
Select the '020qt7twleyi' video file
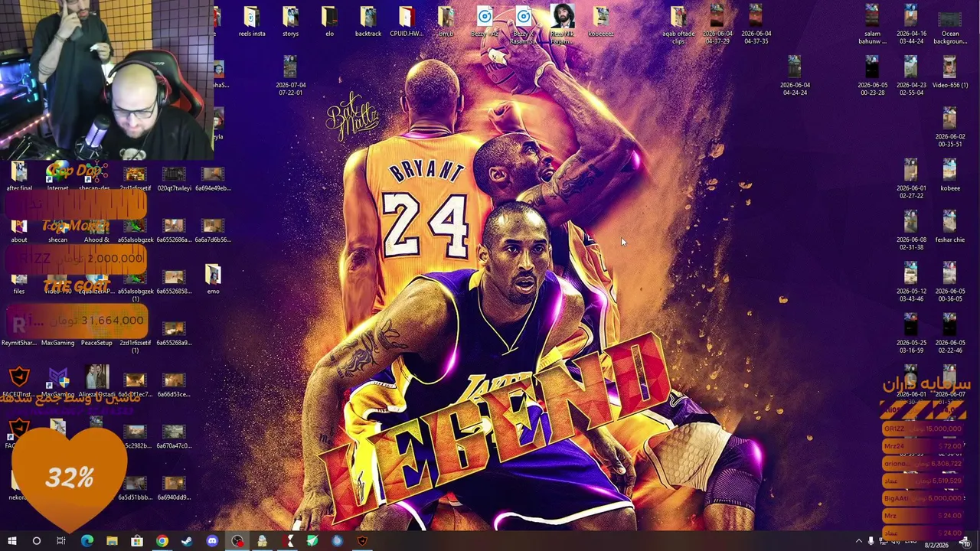(x=174, y=178)
